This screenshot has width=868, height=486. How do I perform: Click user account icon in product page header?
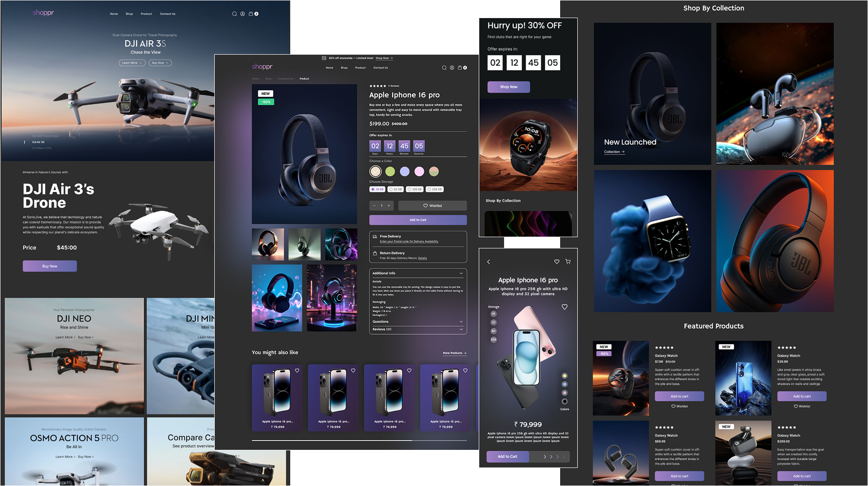(x=452, y=68)
